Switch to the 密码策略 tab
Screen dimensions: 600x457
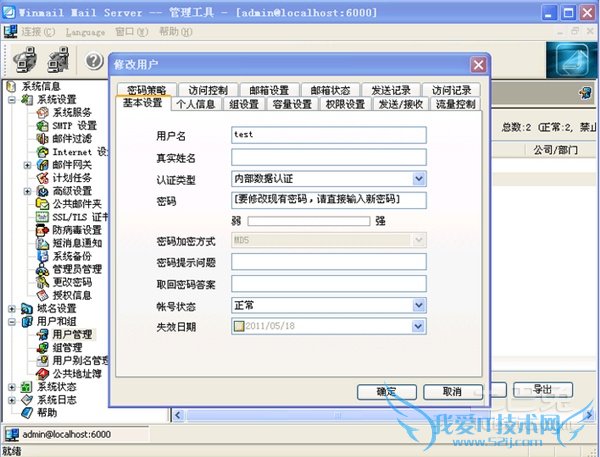[147, 90]
